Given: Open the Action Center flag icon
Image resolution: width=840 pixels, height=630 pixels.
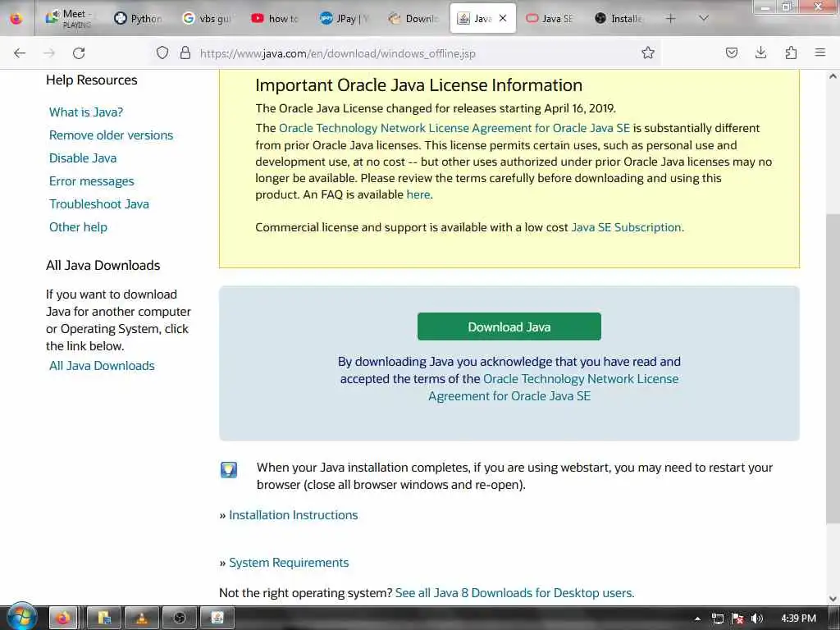Looking at the screenshot, I should 737,619.
